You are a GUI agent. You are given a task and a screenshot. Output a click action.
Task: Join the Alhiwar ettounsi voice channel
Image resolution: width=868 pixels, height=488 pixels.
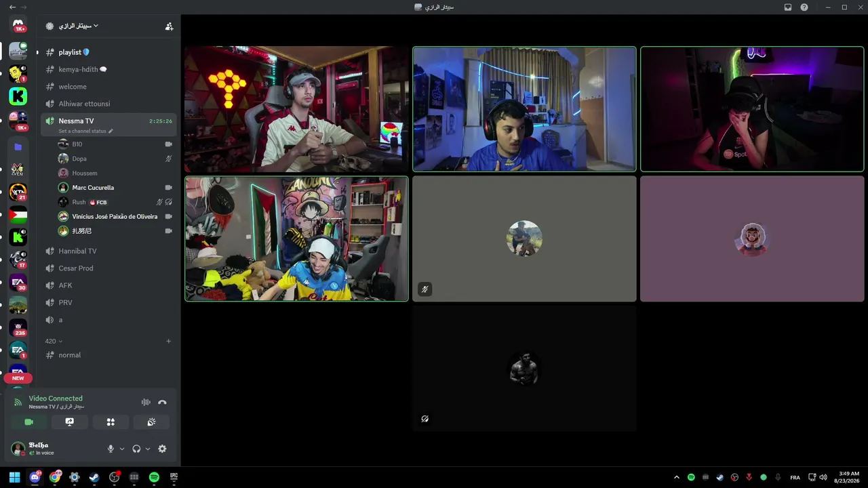point(108,104)
